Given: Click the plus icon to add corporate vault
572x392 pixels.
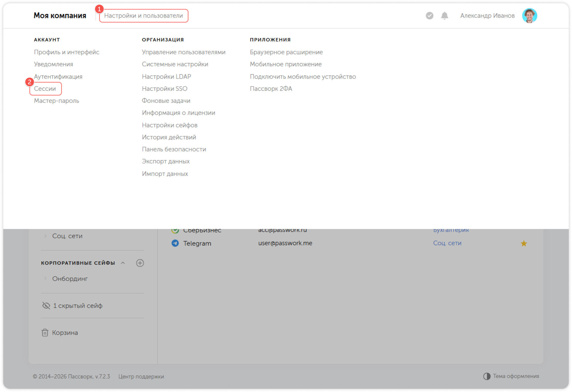Looking at the screenshot, I should click(140, 263).
